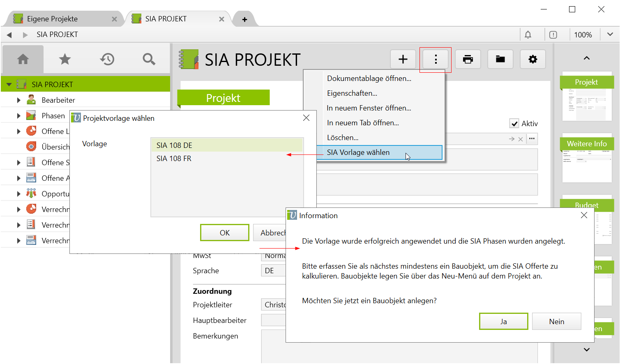Viewport: 620px width, 364px height.
Task: Open settings gear icon
Action: [x=532, y=60]
